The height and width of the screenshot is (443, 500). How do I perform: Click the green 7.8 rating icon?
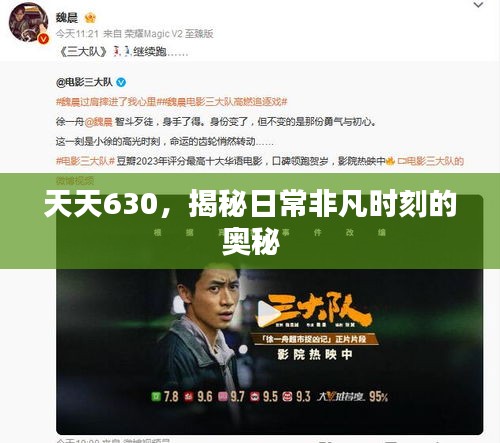[x=156, y=396]
